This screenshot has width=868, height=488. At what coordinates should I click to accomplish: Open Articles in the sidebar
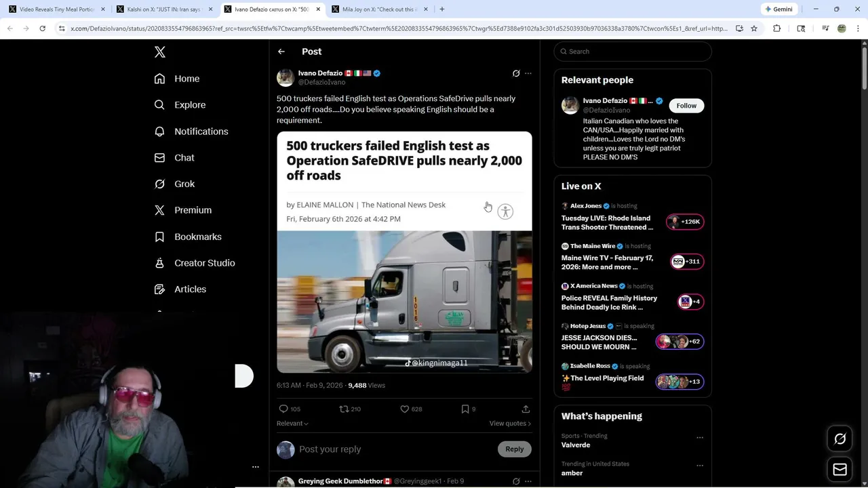point(180,289)
